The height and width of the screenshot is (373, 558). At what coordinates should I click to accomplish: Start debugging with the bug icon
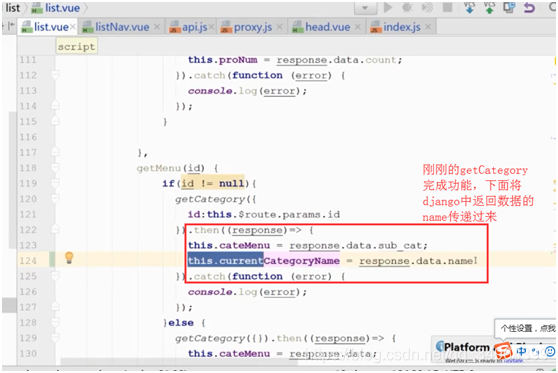pos(407,7)
